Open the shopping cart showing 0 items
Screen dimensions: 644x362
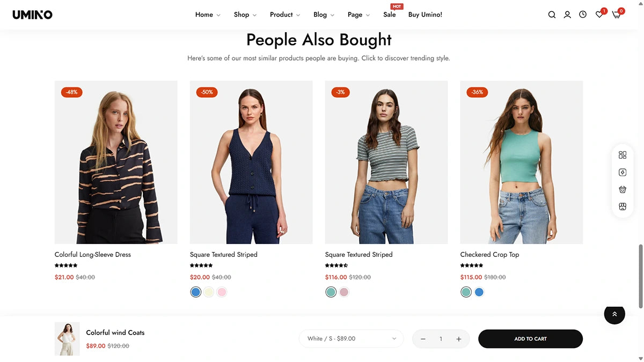(x=616, y=14)
